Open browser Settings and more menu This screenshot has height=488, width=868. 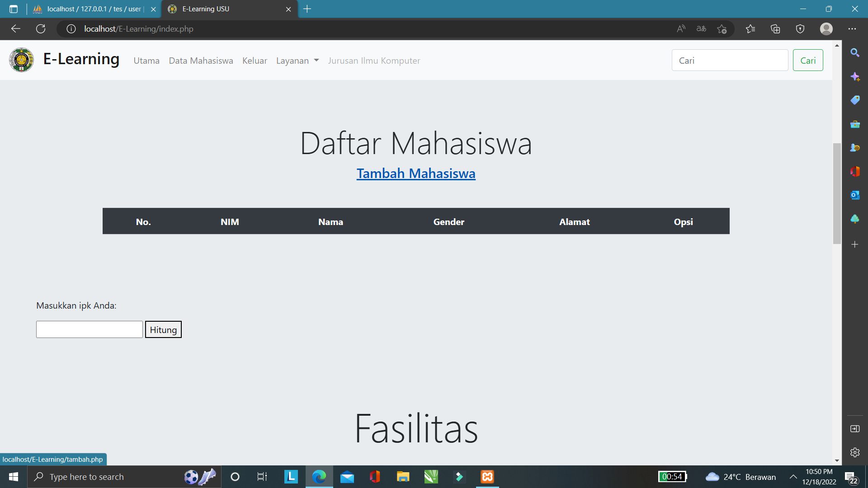pyautogui.click(x=852, y=29)
